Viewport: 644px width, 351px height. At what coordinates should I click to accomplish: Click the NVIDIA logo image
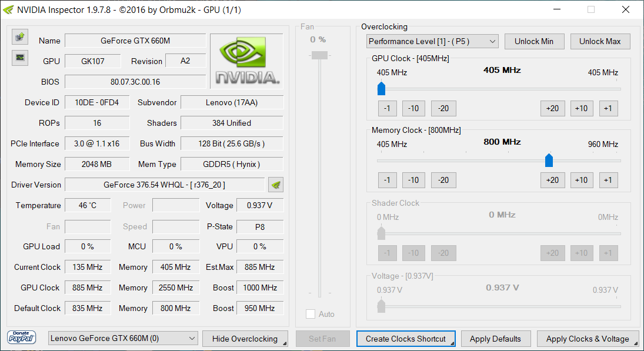(246, 61)
